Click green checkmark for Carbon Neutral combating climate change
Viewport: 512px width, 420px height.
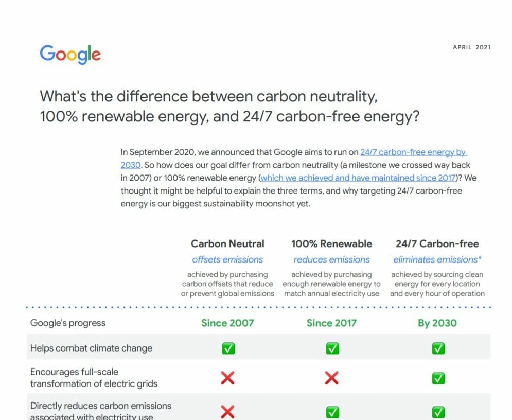(228, 348)
